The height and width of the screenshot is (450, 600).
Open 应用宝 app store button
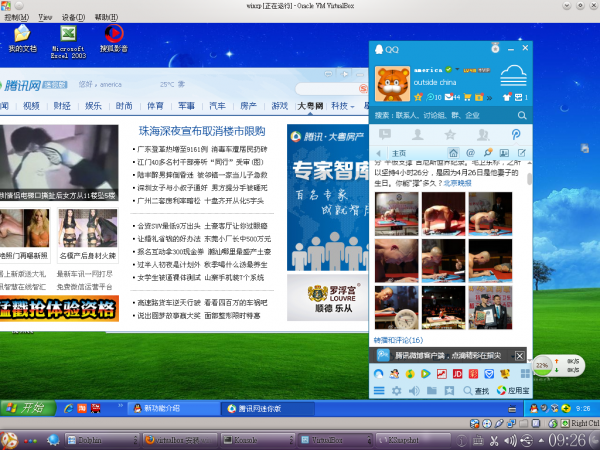click(x=513, y=390)
